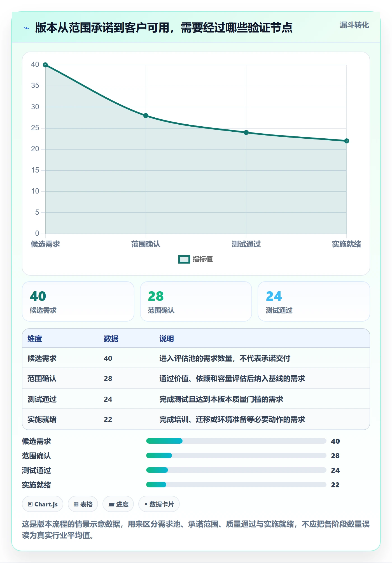The image size is (392, 563).
Task: Open the stat card showing 40 候选需求
Action: tap(78, 301)
